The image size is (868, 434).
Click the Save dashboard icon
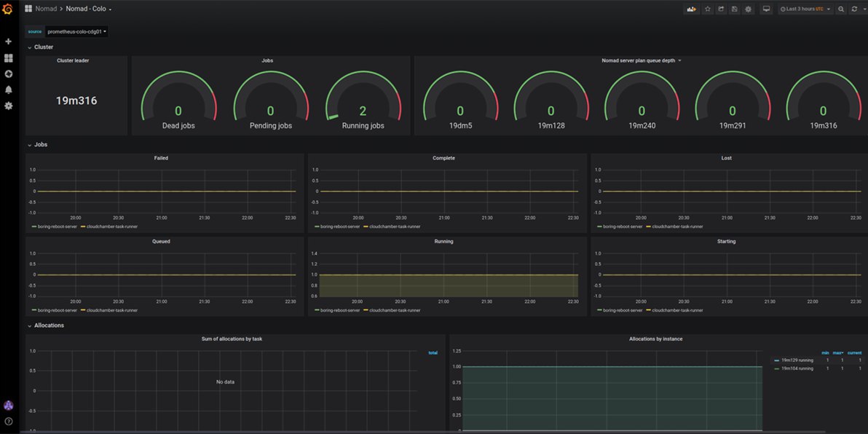click(x=735, y=9)
